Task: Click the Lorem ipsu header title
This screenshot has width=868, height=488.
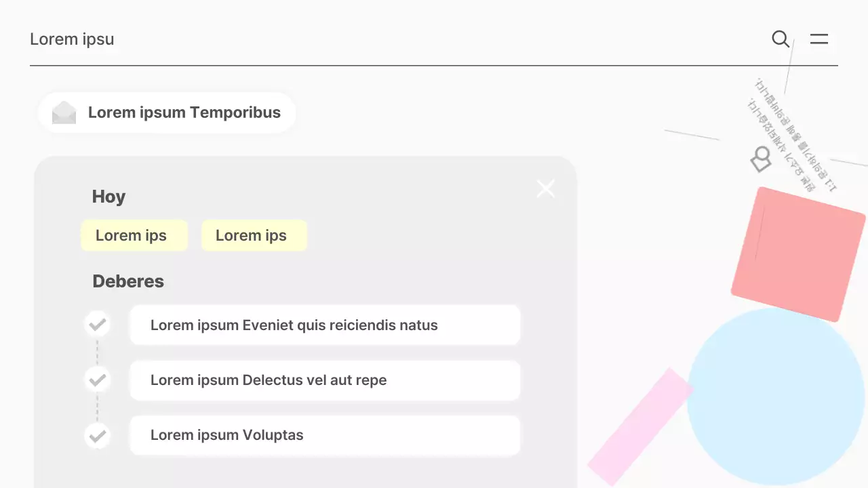Action: [72, 39]
